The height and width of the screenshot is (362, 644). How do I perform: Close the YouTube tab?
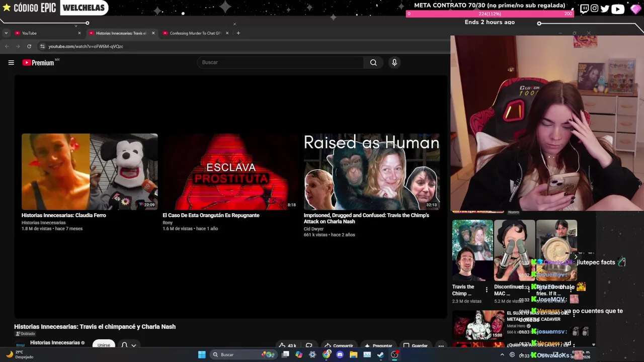79,33
